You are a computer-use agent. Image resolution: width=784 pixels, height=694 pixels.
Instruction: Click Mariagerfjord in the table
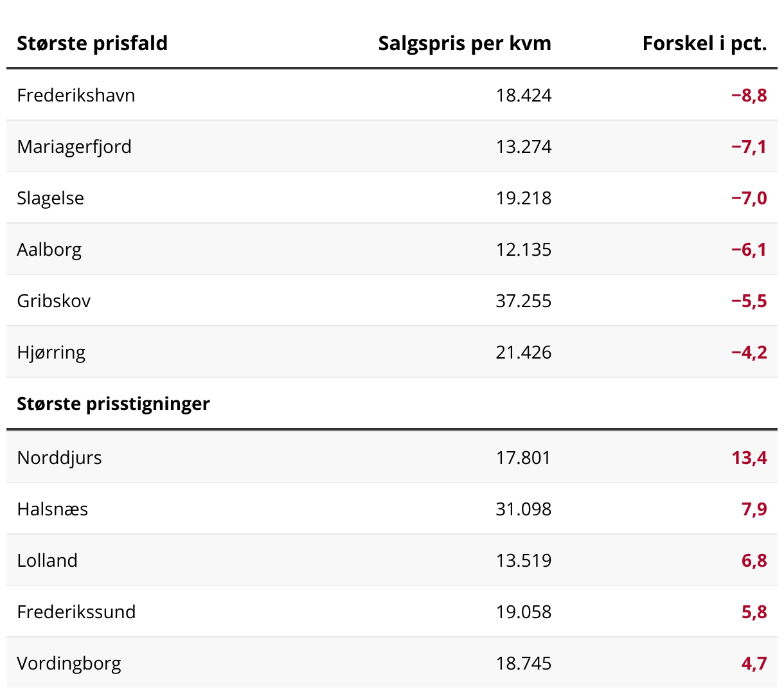[x=74, y=147]
